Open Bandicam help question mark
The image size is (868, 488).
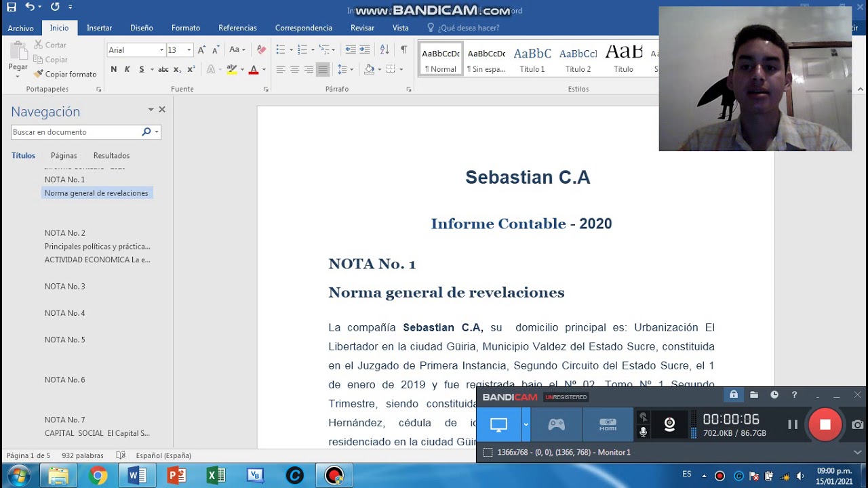click(794, 394)
